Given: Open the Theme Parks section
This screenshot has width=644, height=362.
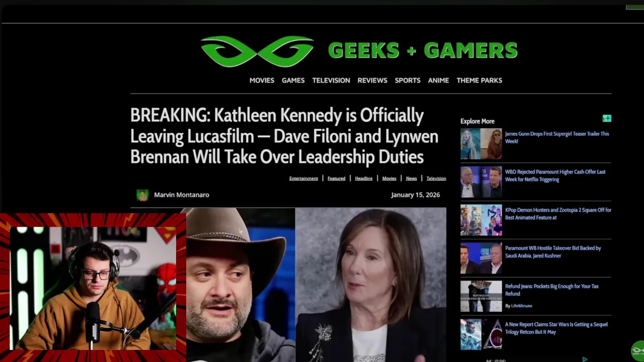Looking at the screenshot, I should [479, 80].
